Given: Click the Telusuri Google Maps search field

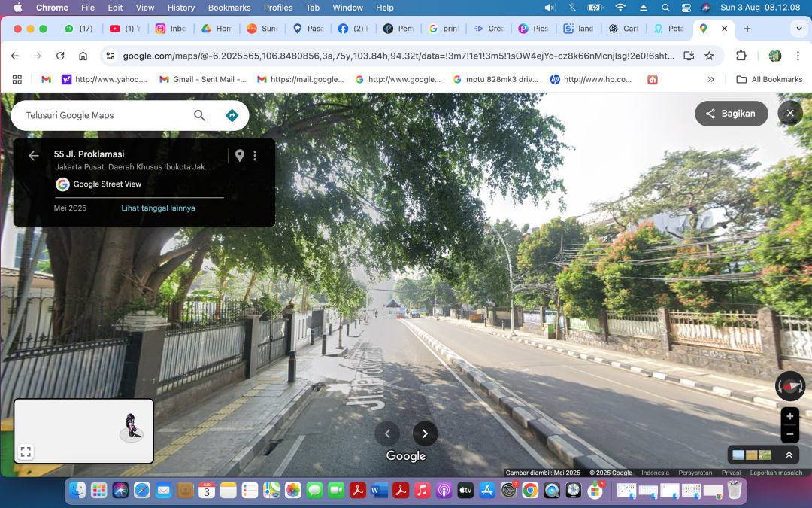Looking at the screenshot, I should 101,115.
